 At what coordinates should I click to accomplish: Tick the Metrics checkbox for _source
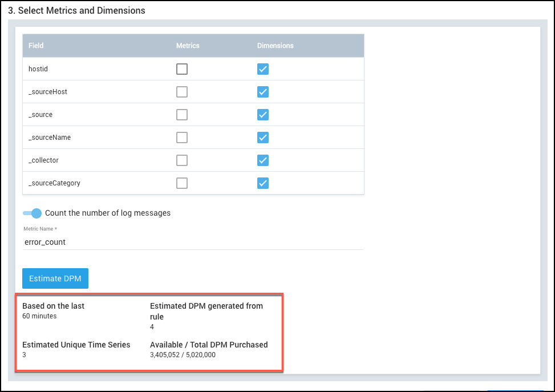tap(181, 115)
